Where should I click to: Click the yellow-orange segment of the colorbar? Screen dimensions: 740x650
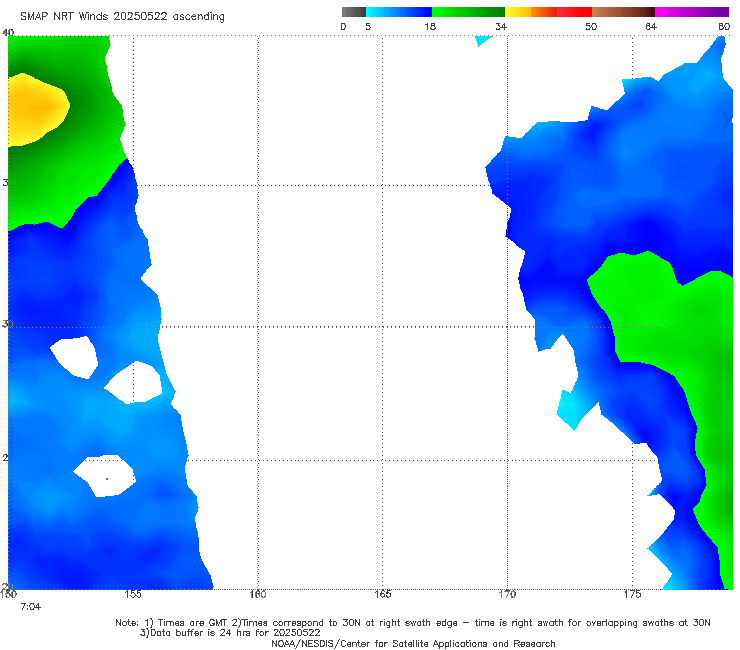531,12
